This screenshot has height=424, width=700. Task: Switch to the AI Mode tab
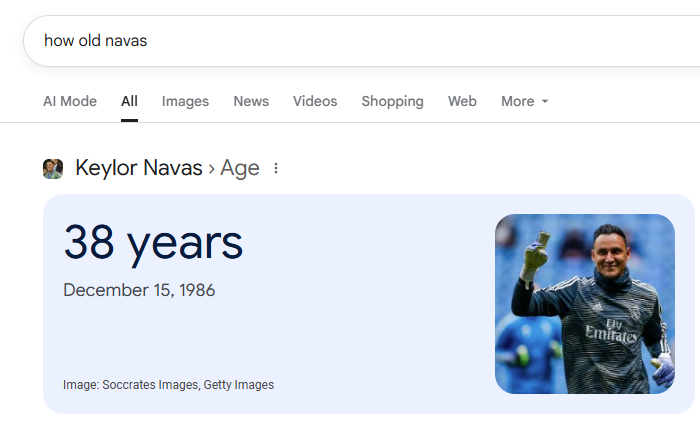[70, 101]
